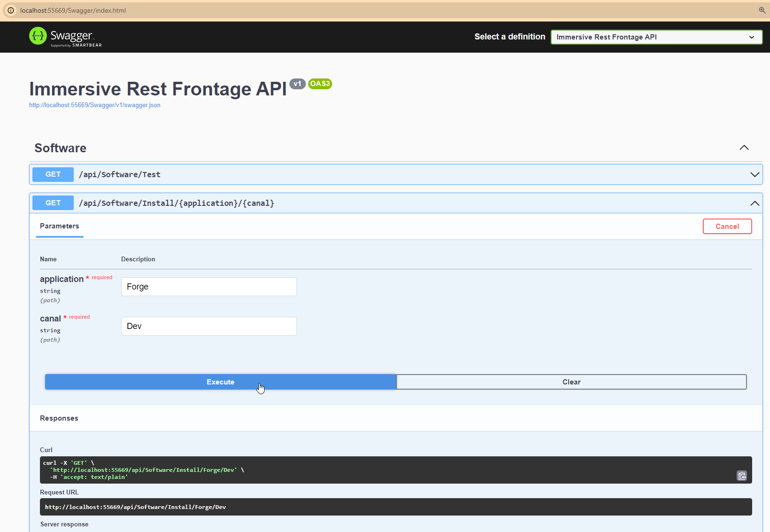770x532 pixels.
Task: Click the Execute button
Action: click(x=221, y=382)
